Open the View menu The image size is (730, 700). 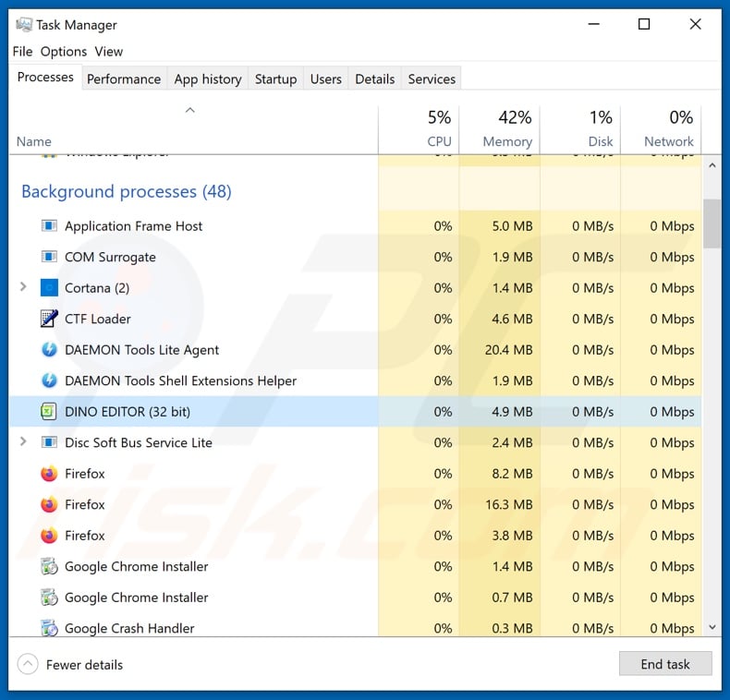point(109,51)
